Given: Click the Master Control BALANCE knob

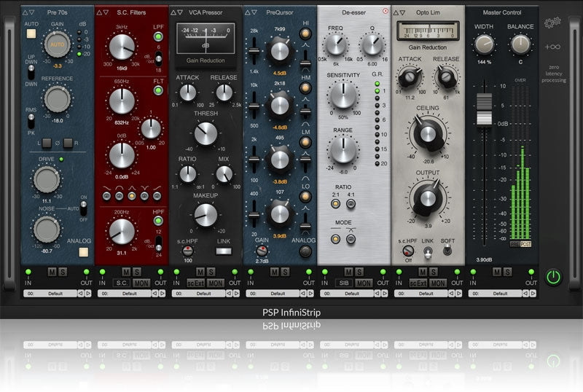Looking at the screenshot, I should 520,44.
